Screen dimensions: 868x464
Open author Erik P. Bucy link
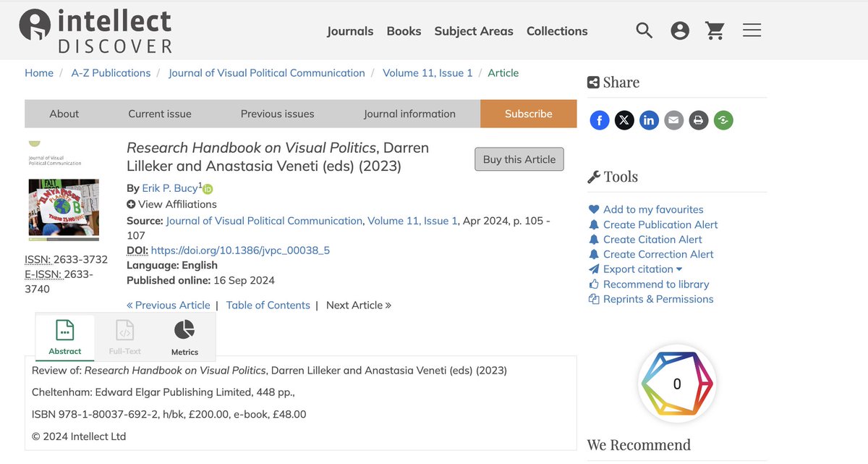[x=170, y=188]
